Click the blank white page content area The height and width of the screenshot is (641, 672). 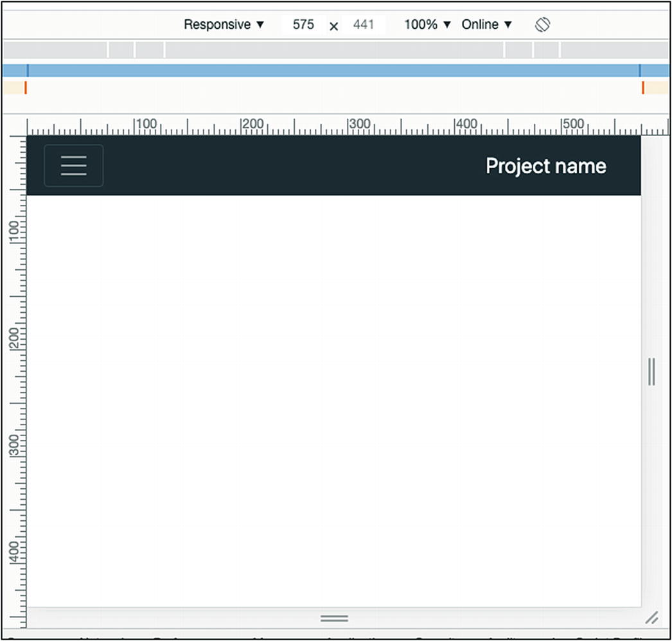click(x=334, y=398)
